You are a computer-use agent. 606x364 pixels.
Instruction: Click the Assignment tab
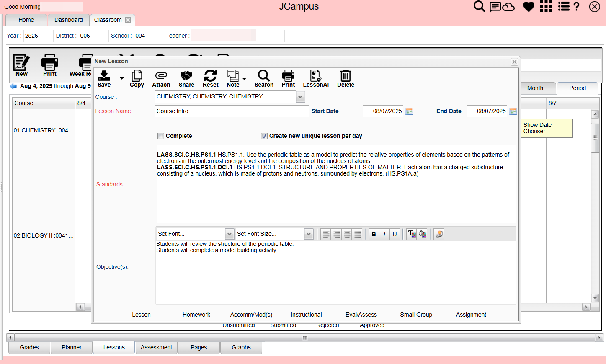[471, 315]
